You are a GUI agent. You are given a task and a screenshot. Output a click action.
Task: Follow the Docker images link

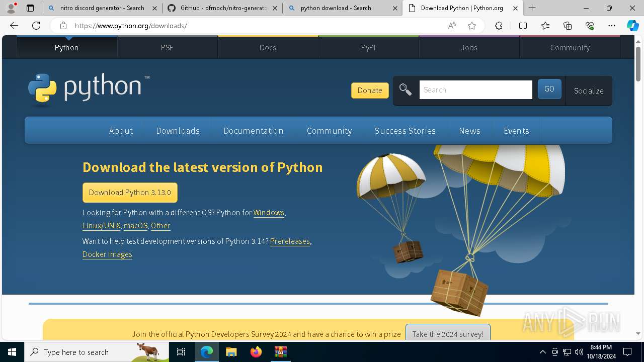pyautogui.click(x=107, y=254)
